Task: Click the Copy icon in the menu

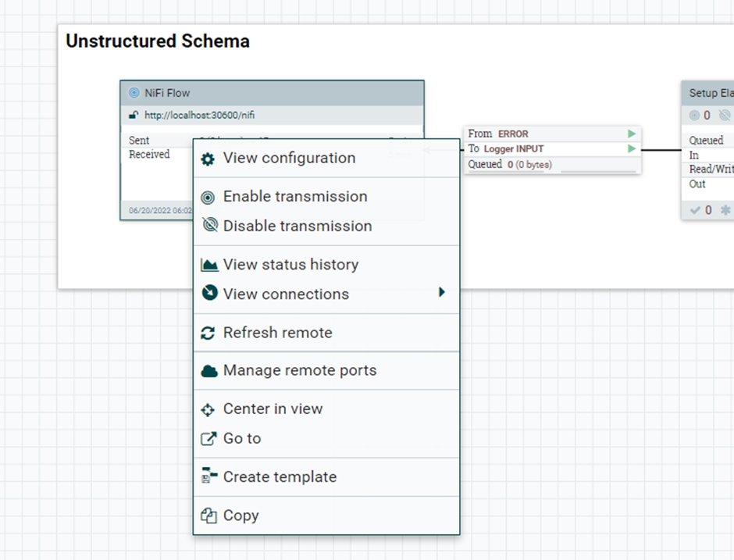Action: [208, 515]
